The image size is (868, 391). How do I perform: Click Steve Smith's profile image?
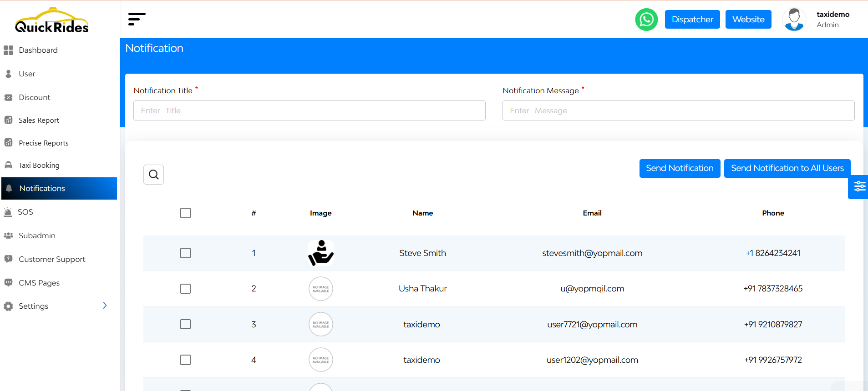coord(321,253)
